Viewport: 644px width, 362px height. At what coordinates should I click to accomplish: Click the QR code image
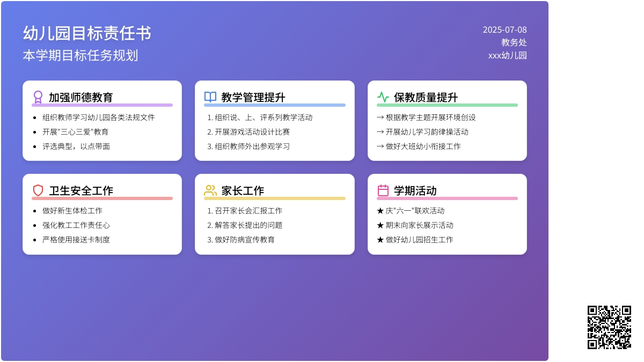[x=609, y=327]
